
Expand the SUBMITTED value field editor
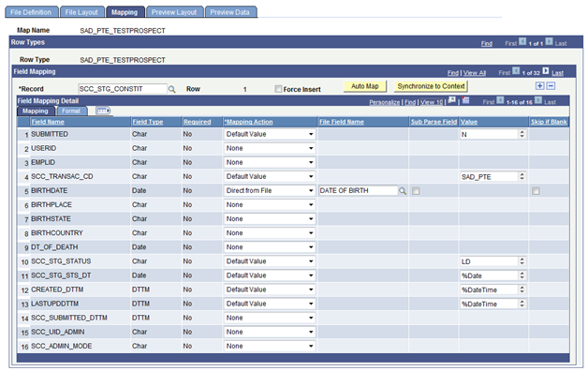point(522,134)
